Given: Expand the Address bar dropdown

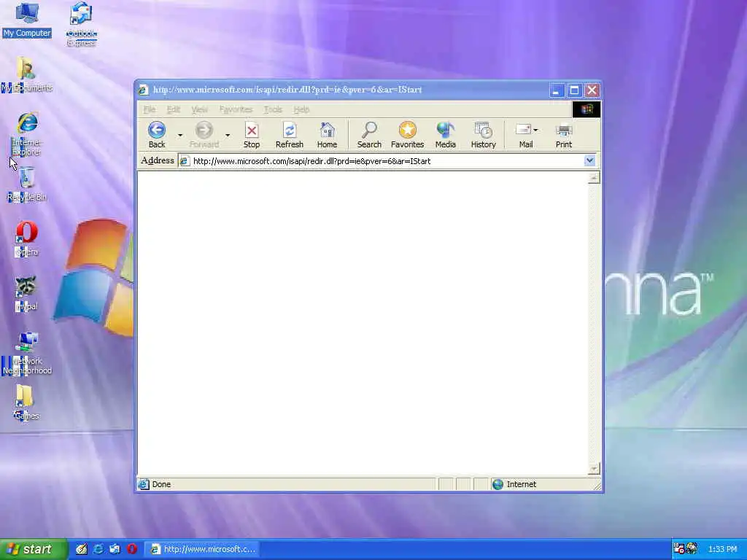Looking at the screenshot, I should tap(589, 160).
